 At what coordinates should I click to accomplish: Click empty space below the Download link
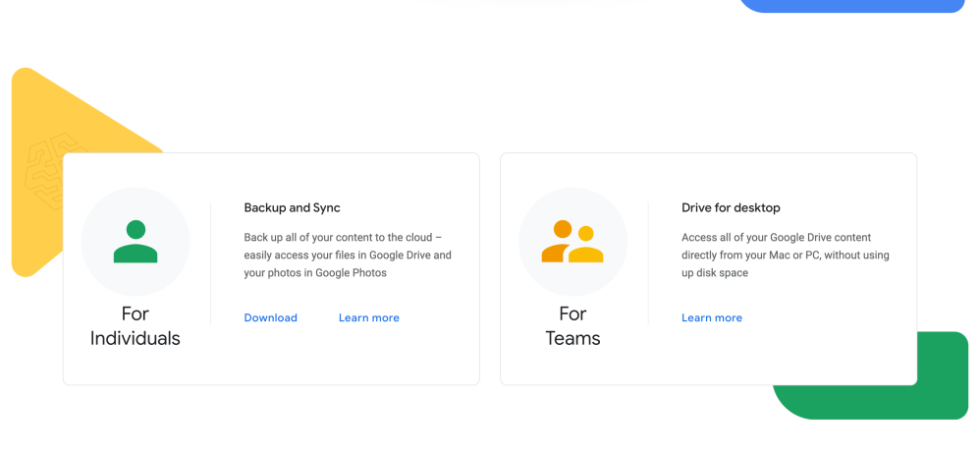(x=270, y=354)
